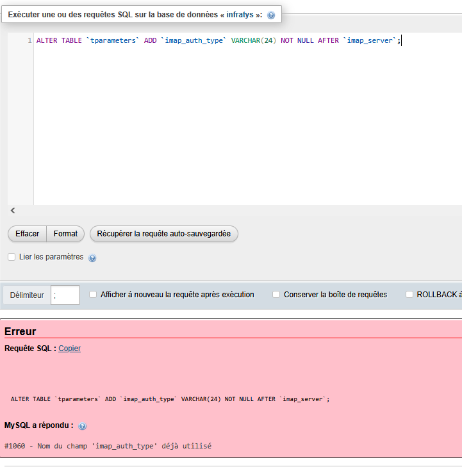
Task: Click help icon beside MySQL a répondu
Action: 83,426
